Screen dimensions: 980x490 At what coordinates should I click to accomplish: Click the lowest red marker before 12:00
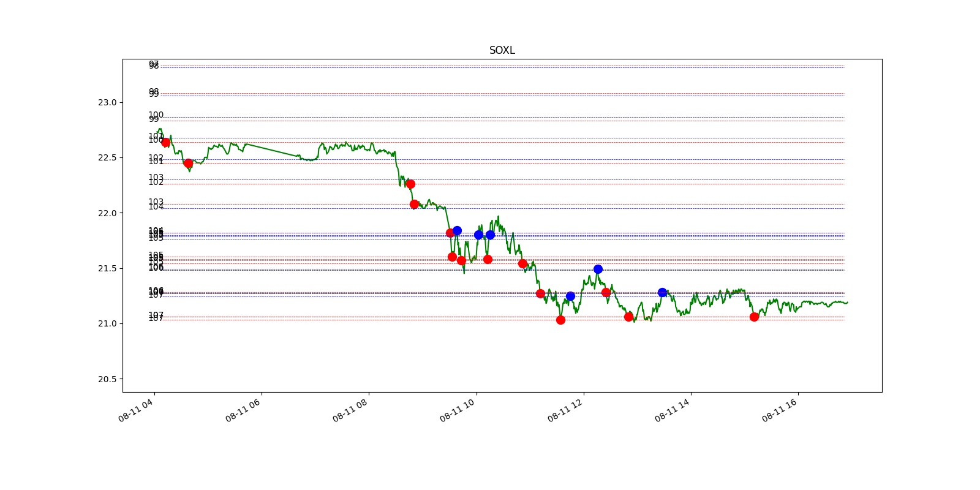(x=560, y=320)
